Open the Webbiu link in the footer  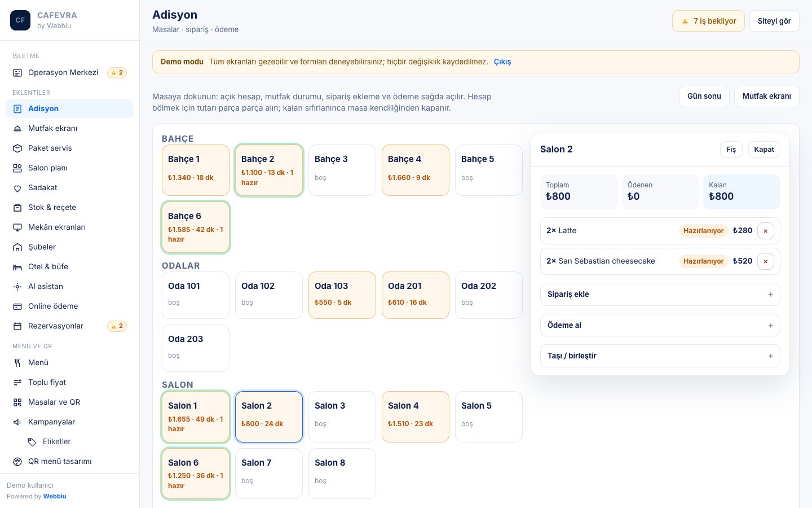click(55, 496)
